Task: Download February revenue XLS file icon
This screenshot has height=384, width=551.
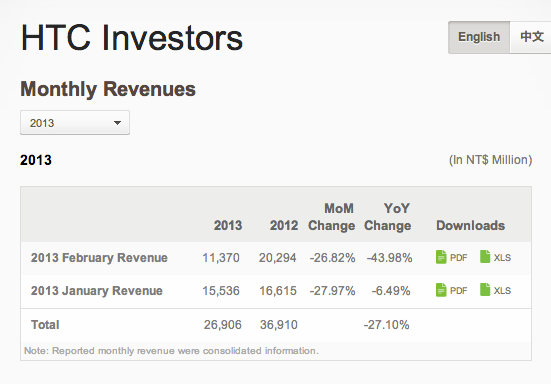Action: click(485, 256)
